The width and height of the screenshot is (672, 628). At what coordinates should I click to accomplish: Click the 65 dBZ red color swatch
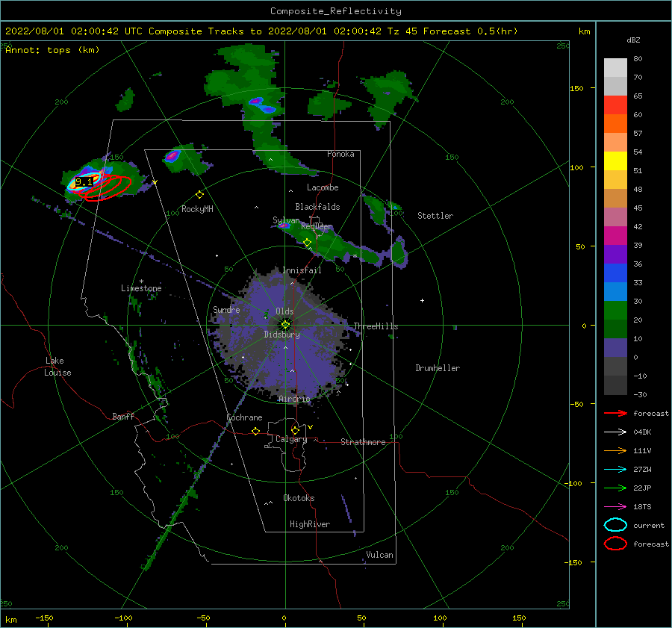[x=615, y=105]
